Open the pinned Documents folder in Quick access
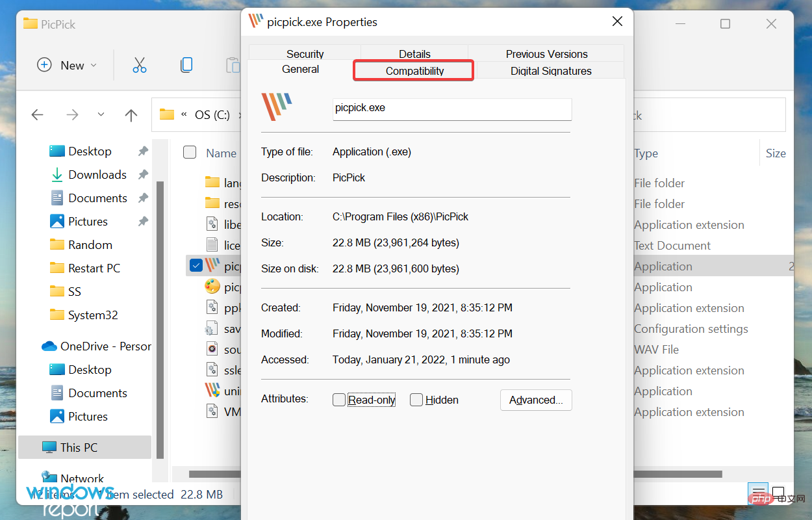The height and width of the screenshot is (520, 812). (x=97, y=198)
